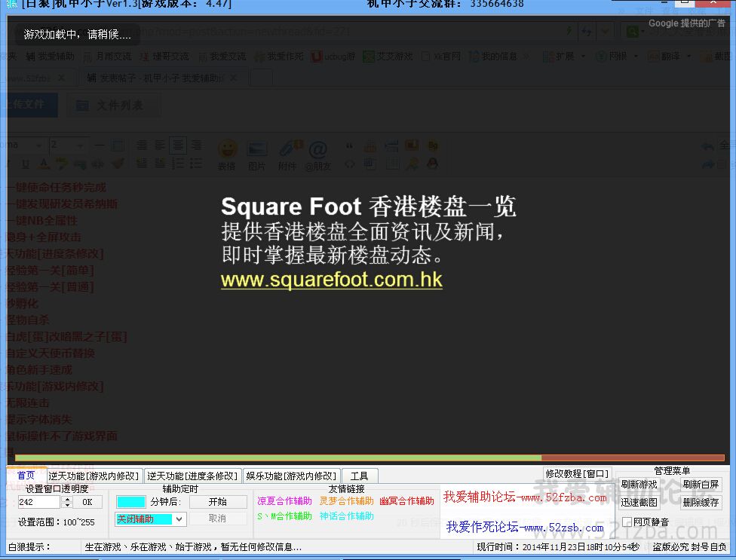Click the 暂无任何修改信息 status message
This screenshot has width=736, height=560.
[x=261, y=547]
